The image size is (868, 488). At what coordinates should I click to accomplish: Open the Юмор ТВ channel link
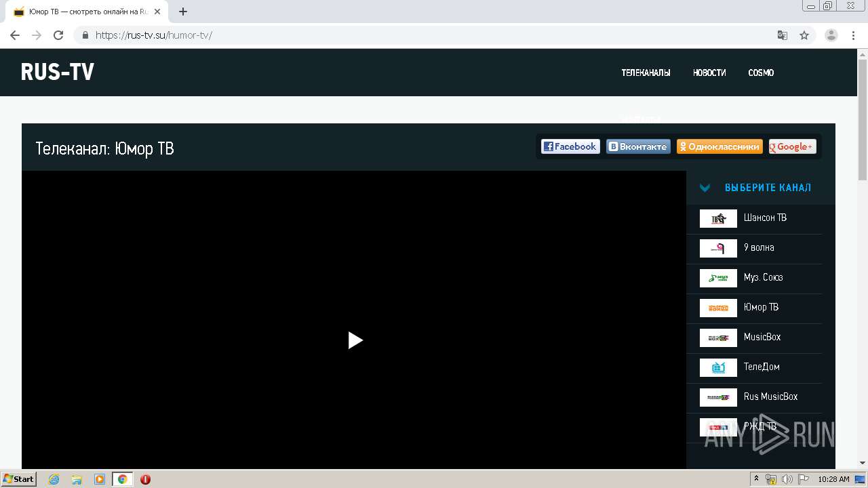click(761, 307)
